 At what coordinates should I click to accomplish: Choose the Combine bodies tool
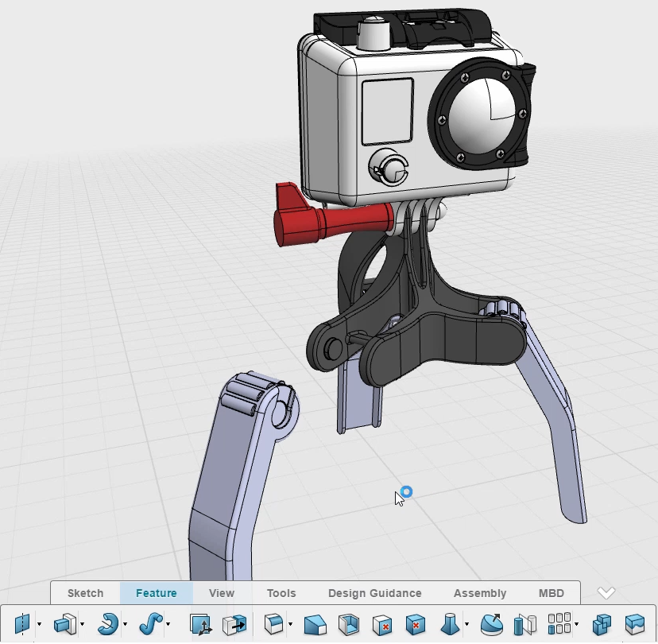(602, 624)
